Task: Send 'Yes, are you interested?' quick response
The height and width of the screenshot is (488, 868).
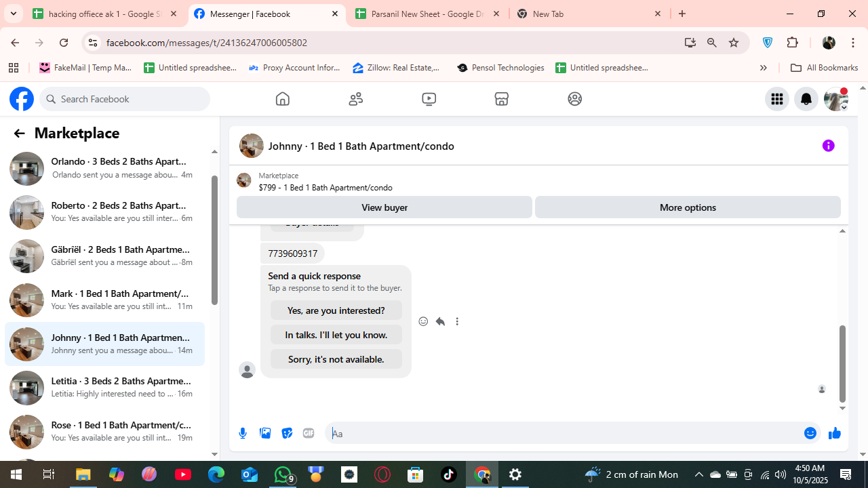Action: pyautogui.click(x=336, y=310)
